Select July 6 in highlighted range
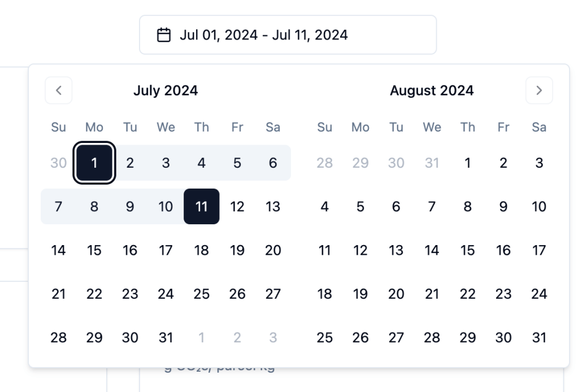Screen dimensions: 578x392 click(x=273, y=163)
